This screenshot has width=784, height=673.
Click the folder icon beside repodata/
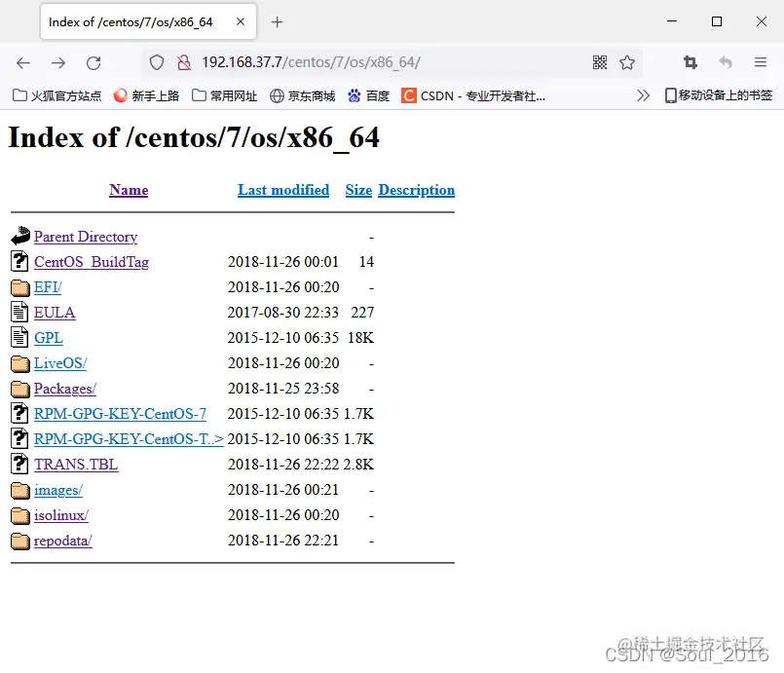(20, 541)
